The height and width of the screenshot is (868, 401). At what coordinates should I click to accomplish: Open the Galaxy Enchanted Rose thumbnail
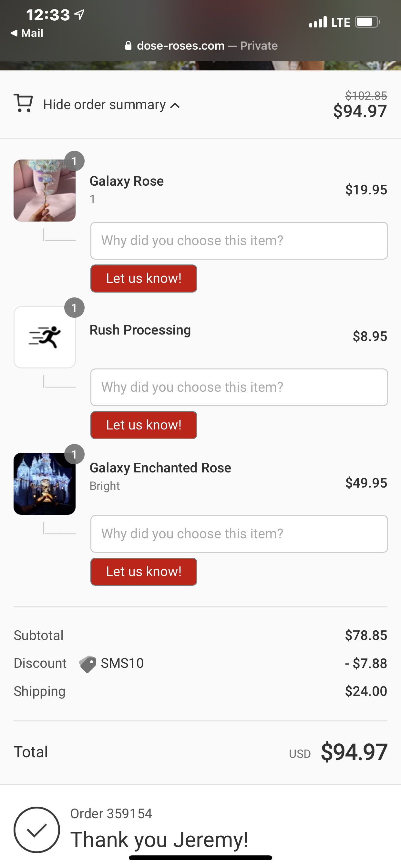(45, 483)
